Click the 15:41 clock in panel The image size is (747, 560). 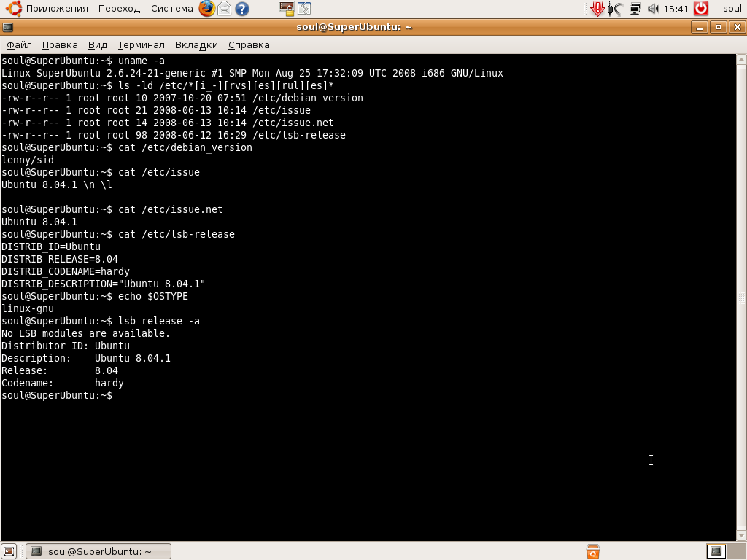tap(676, 9)
